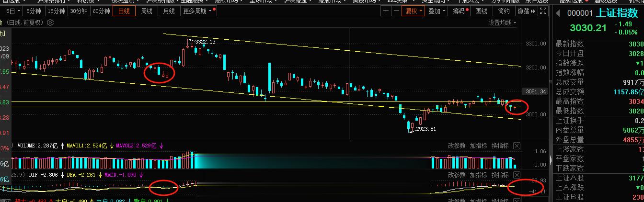
Task: Switch to 5分钟 chart period
Action: click(x=34, y=11)
